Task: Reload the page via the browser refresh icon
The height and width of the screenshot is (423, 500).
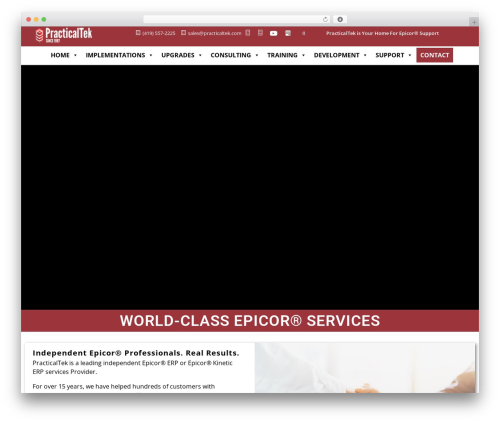Action: coord(325,19)
